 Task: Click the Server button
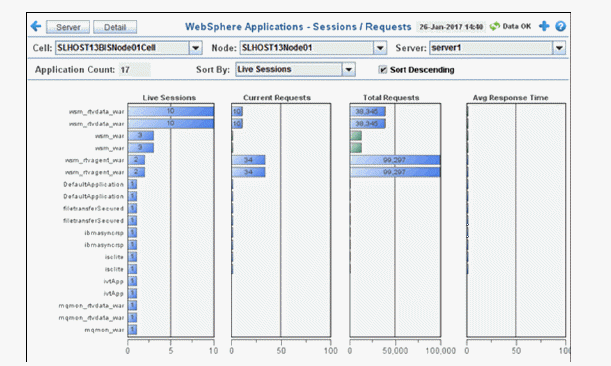pyautogui.click(x=68, y=27)
